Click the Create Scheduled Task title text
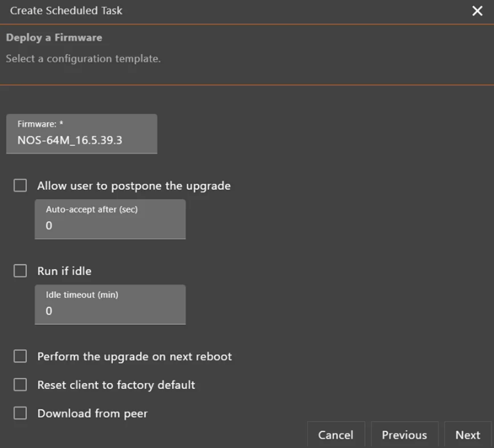 (66, 11)
